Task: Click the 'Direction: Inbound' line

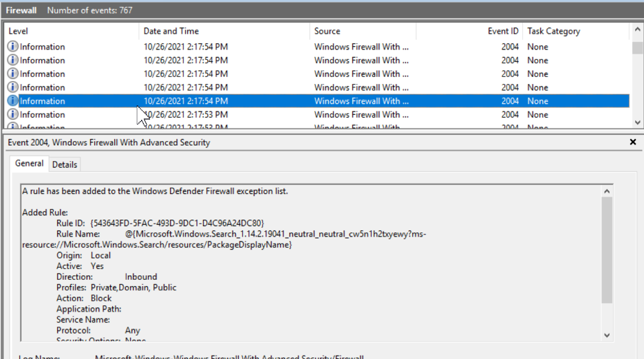Action: 107,277
